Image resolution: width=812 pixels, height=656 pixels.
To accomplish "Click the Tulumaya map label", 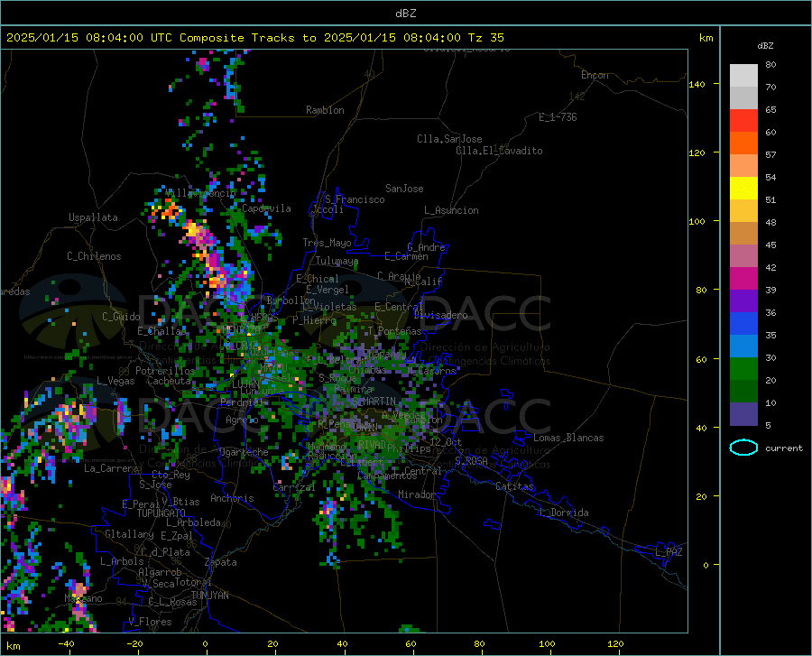I will coord(337,261).
